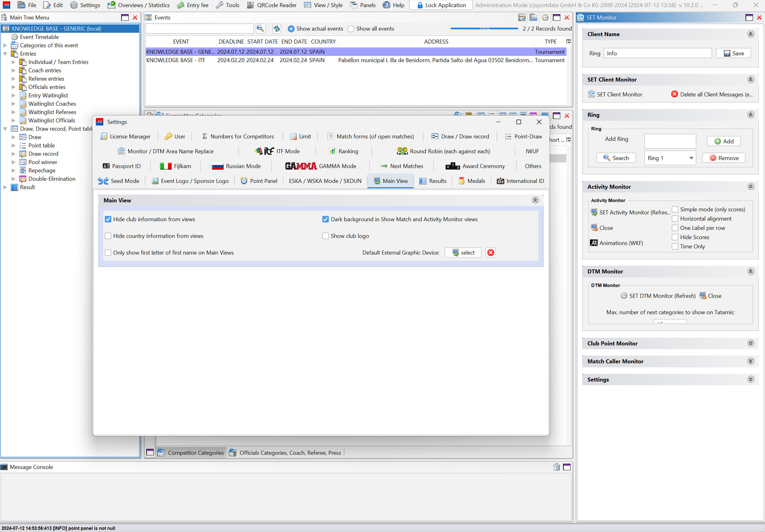Open the Overviews / Statistics menu
Screen dimensions: 765x532
point(138,5)
